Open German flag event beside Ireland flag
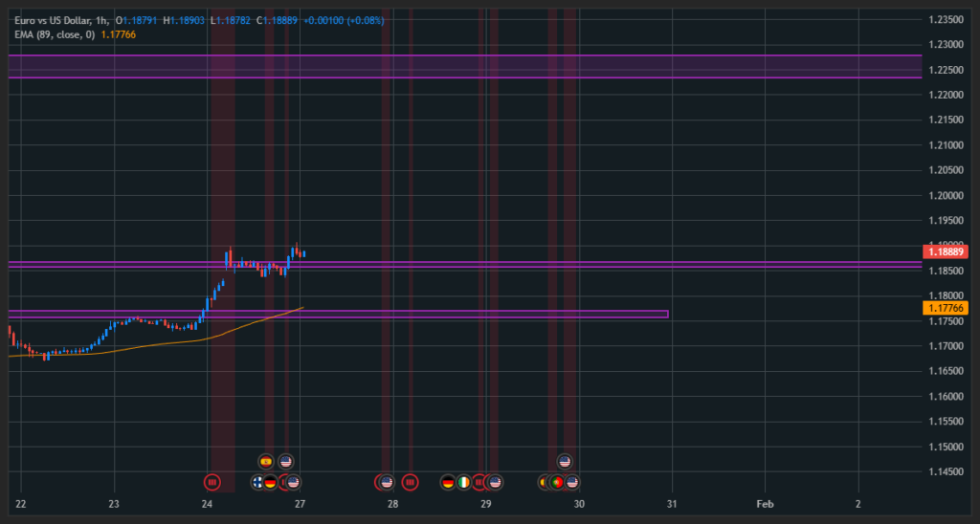This screenshot has height=524, width=980. pyautogui.click(x=448, y=482)
